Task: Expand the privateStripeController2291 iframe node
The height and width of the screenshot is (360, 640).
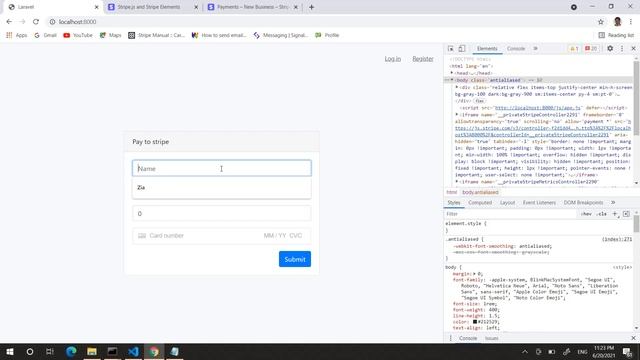Action: [457, 115]
